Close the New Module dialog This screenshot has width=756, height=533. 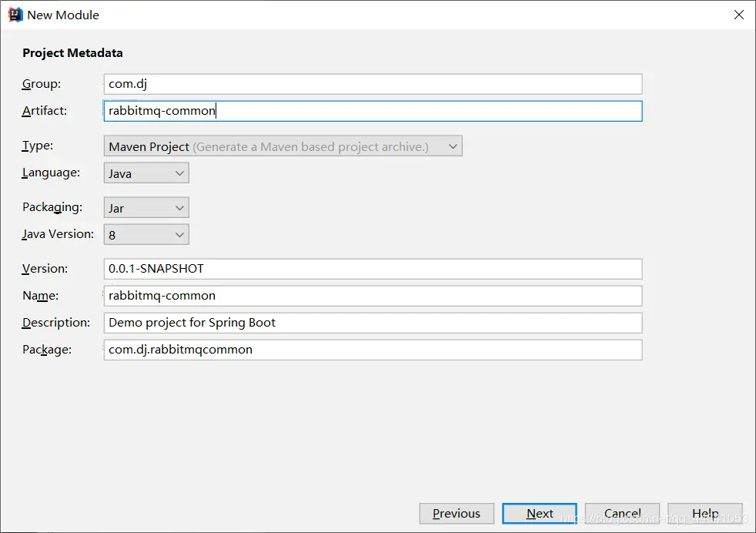coord(738,15)
